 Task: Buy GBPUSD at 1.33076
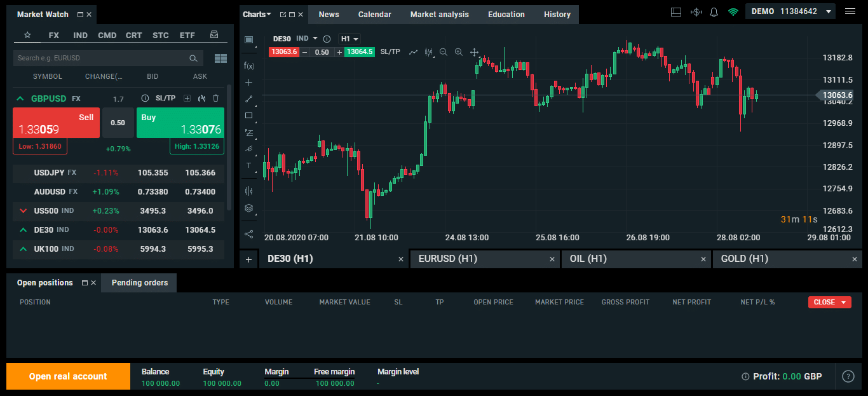[180, 123]
